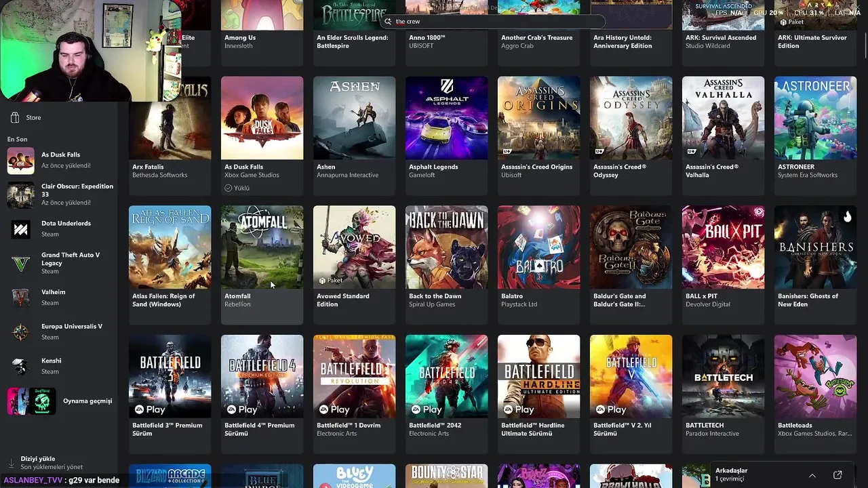Open Battlefield 2042 game cover

(446, 377)
